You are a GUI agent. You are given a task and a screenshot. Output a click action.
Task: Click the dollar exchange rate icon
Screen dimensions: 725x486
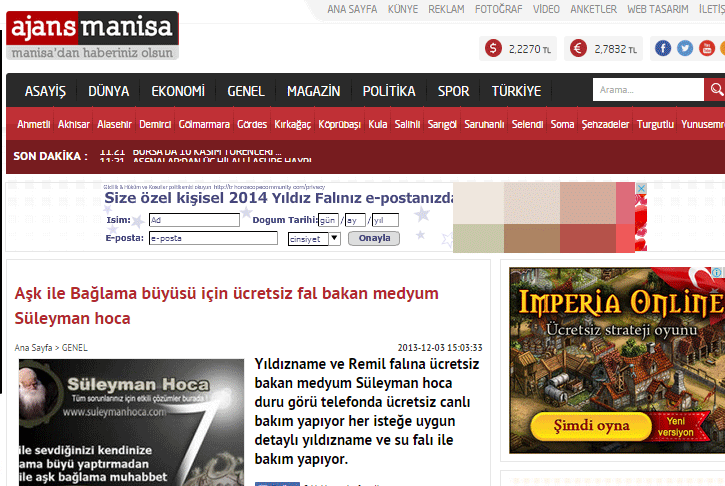tap(493, 48)
